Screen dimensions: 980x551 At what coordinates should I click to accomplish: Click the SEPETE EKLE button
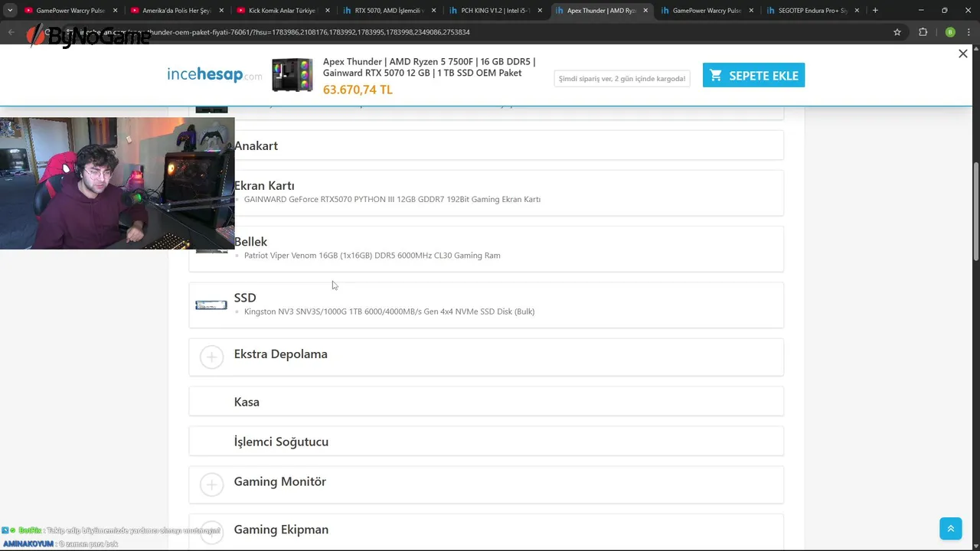(753, 75)
